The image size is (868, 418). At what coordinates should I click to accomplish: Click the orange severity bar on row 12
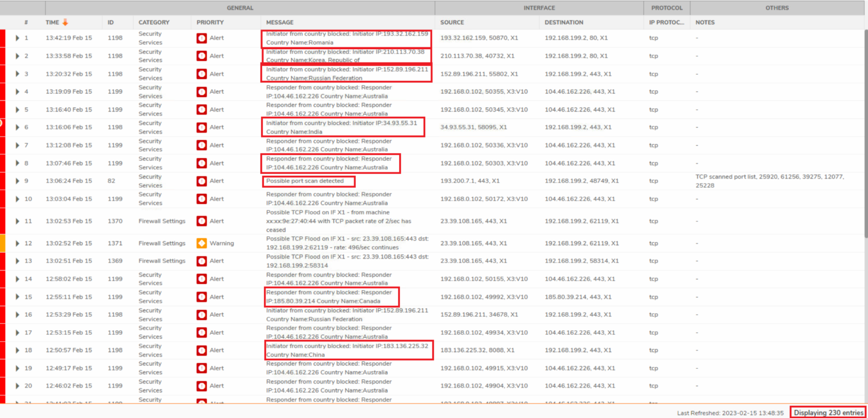pos(3,243)
